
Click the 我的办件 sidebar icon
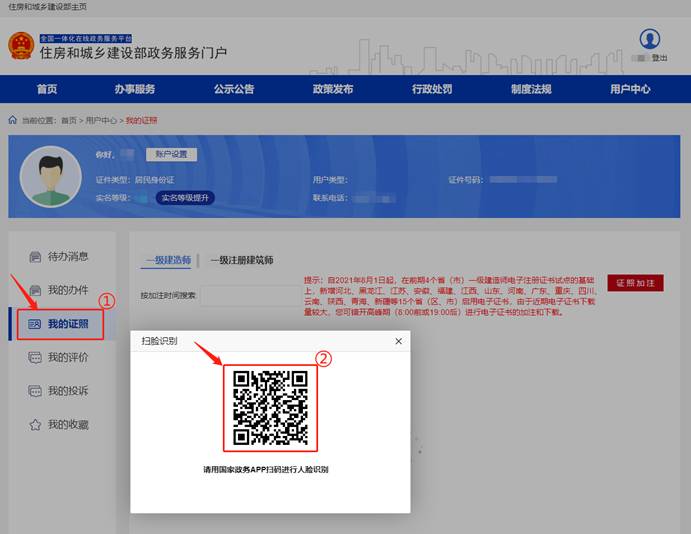tap(35, 290)
